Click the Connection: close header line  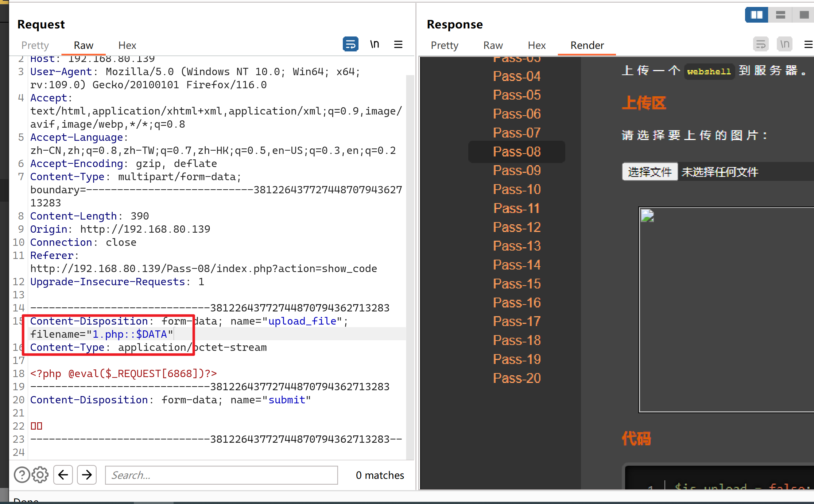[84, 242]
